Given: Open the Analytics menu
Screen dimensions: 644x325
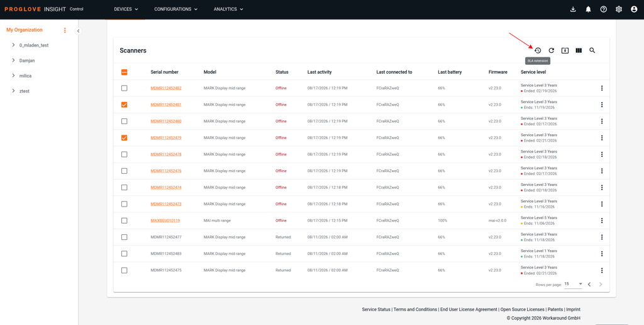Looking at the screenshot, I should [x=228, y=9].
